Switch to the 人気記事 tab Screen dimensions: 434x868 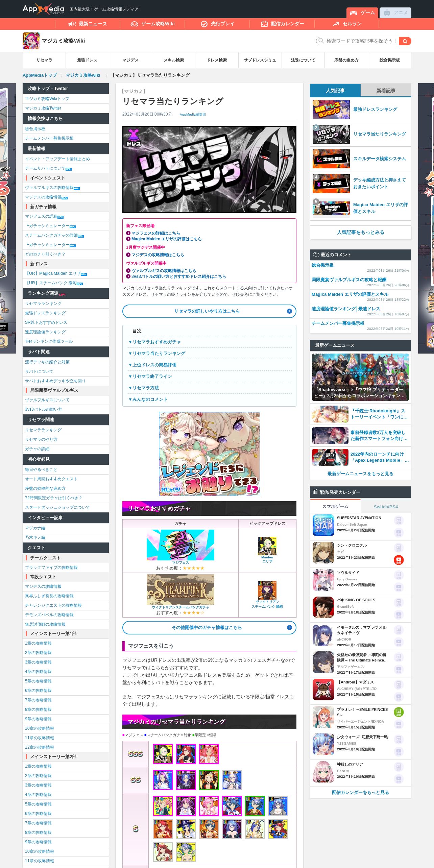coord(335,91)
